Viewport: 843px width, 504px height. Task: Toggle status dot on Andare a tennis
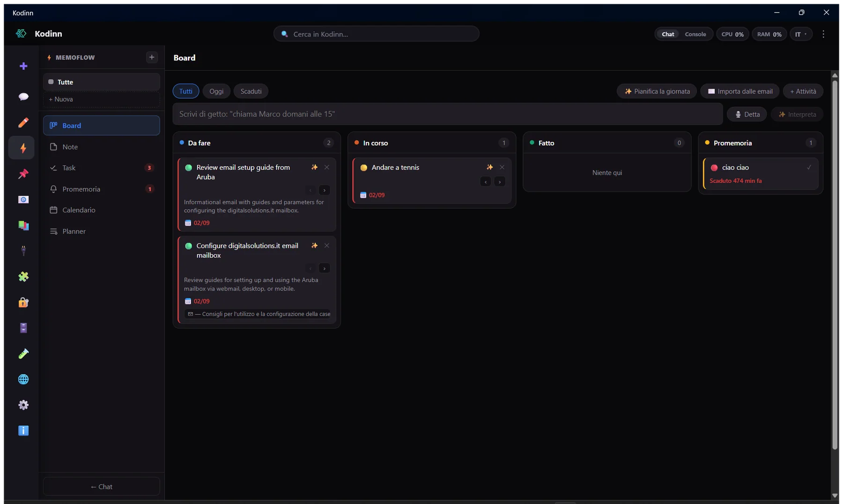(x=364, y=168)
